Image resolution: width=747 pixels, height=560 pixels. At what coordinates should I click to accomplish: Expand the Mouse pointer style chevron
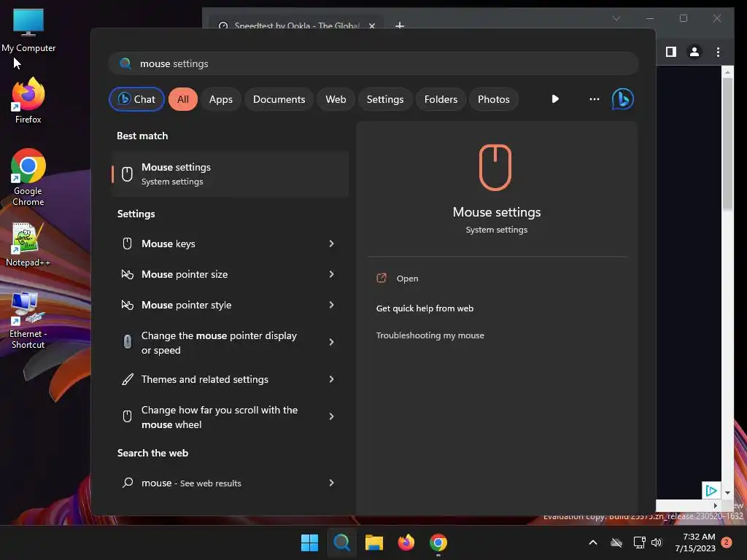point(332,305)
